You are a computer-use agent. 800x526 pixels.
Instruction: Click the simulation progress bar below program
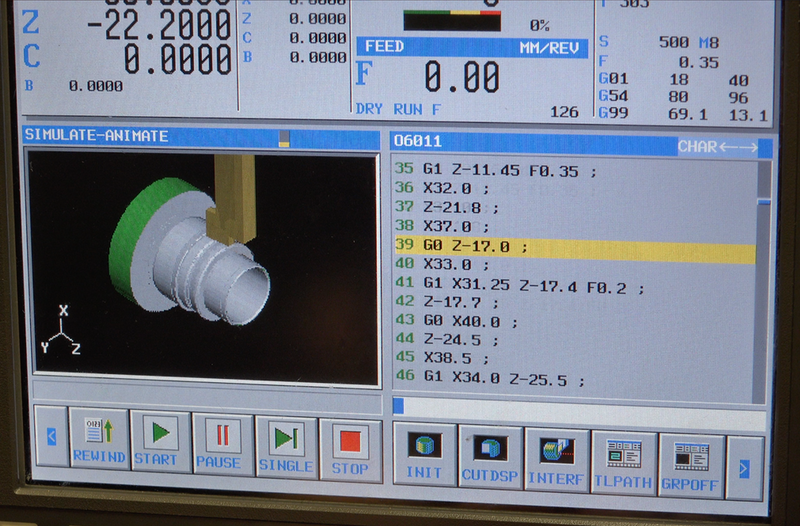[578, 405]
